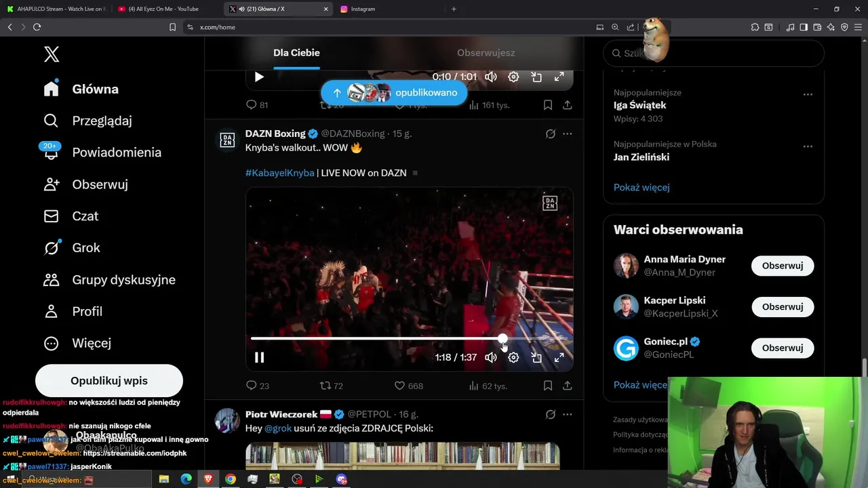Open Czat messages
868x488 pixels.
pyautogui.click(x=71, y=216)
